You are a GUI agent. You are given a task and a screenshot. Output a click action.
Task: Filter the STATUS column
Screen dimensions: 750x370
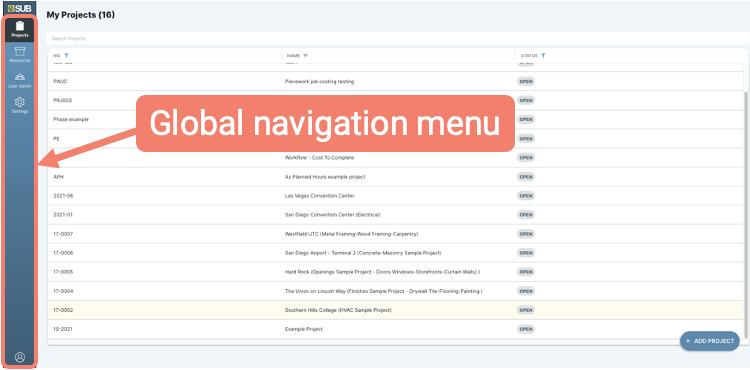point(543,55)
